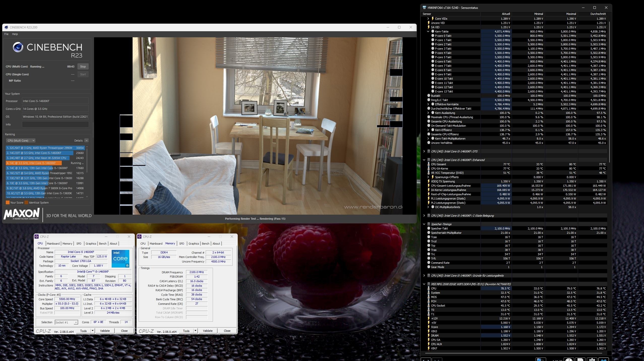644x361 pixels.
Task: Click the lightning icon beside Vcore
Action: (428, 327)
